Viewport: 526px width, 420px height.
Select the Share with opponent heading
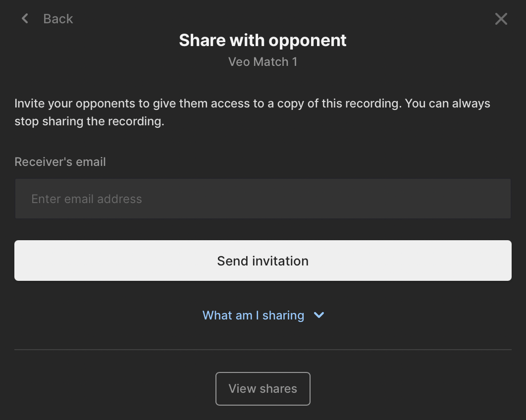(263, 40)
